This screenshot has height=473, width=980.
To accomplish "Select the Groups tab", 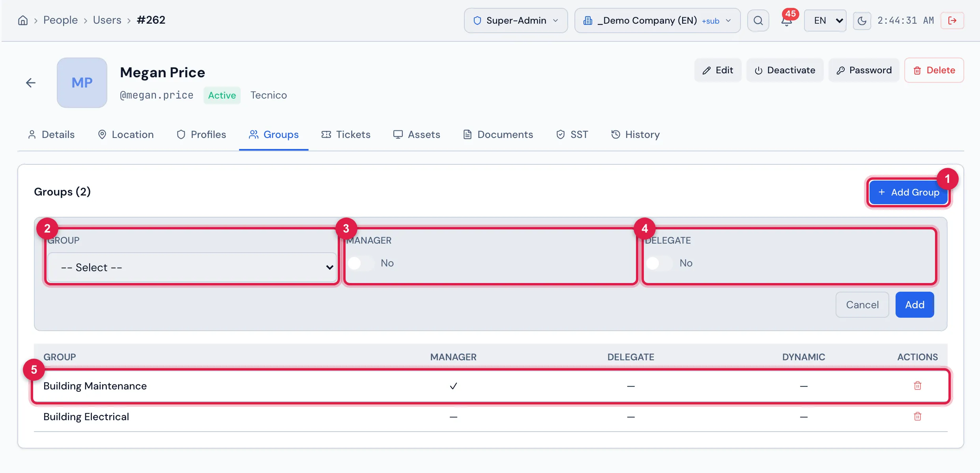I will 274,134.
